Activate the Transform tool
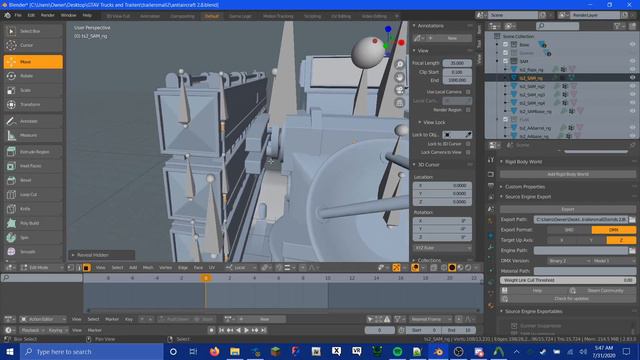Viewport: 640px width, 360px height. (33, 104)
